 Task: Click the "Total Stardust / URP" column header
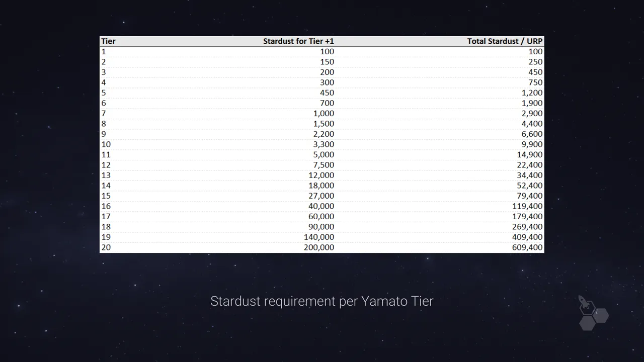pyautogui.click(x=505, y=41)
